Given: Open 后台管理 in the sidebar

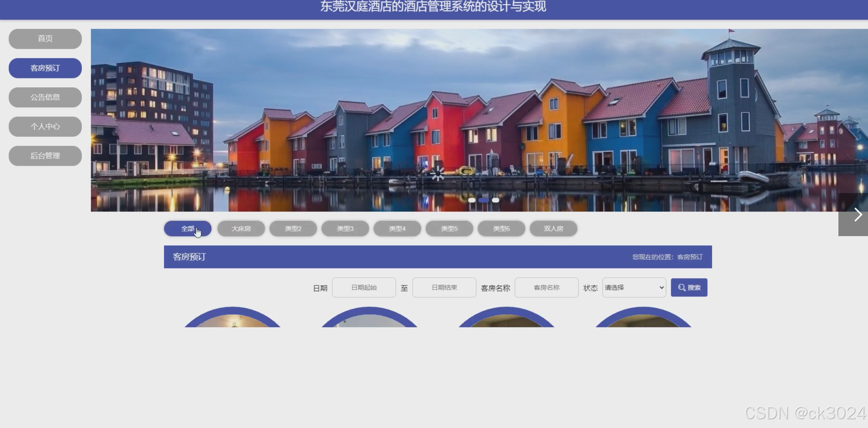Looking at the screenshot, I should [x=45, y=156].
